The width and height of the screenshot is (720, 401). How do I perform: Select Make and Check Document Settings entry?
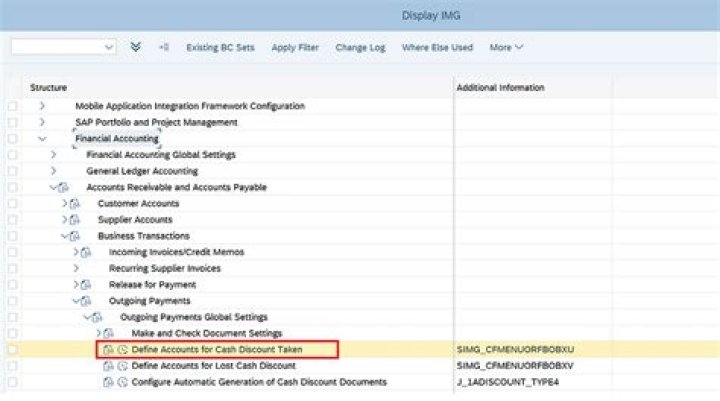point(207,333)
